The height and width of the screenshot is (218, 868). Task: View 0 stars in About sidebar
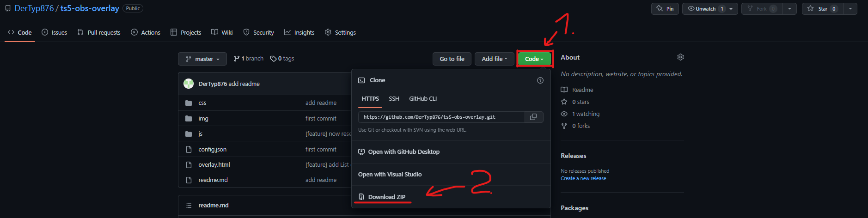tap(575, 102)
